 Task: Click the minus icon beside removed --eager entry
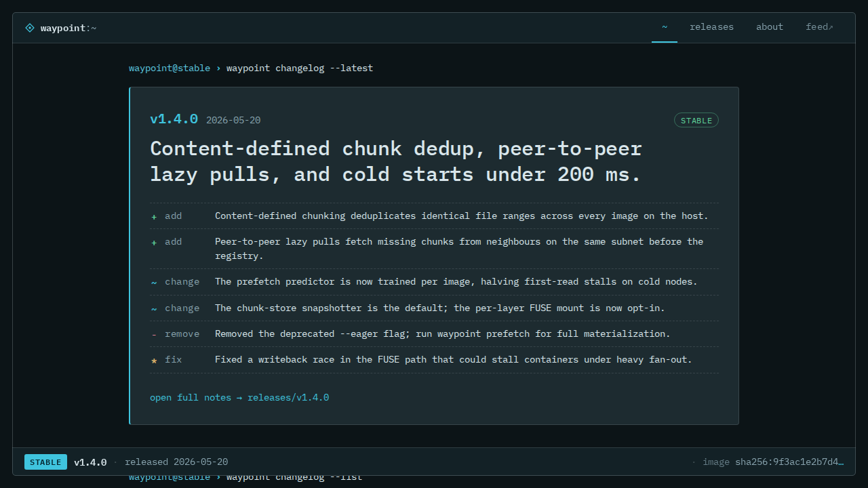(154, 334)
